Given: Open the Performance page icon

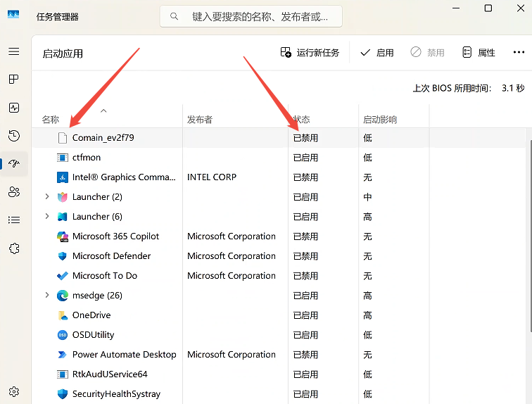Looking at the screenshot, I should (14, 108).
